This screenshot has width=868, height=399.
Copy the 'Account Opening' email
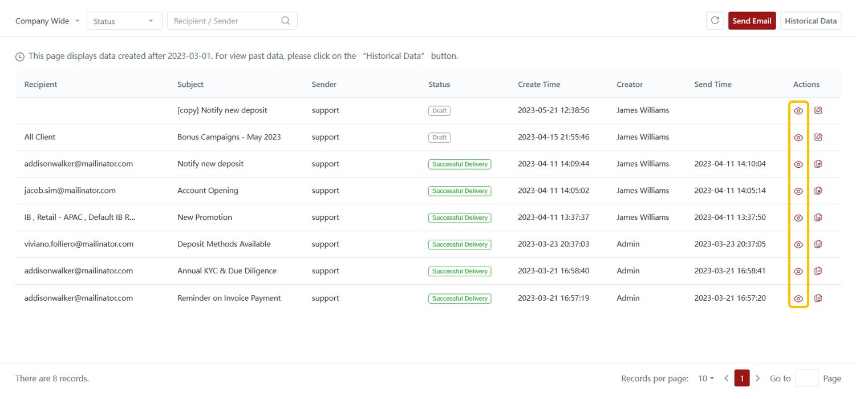tap(818, 191)
